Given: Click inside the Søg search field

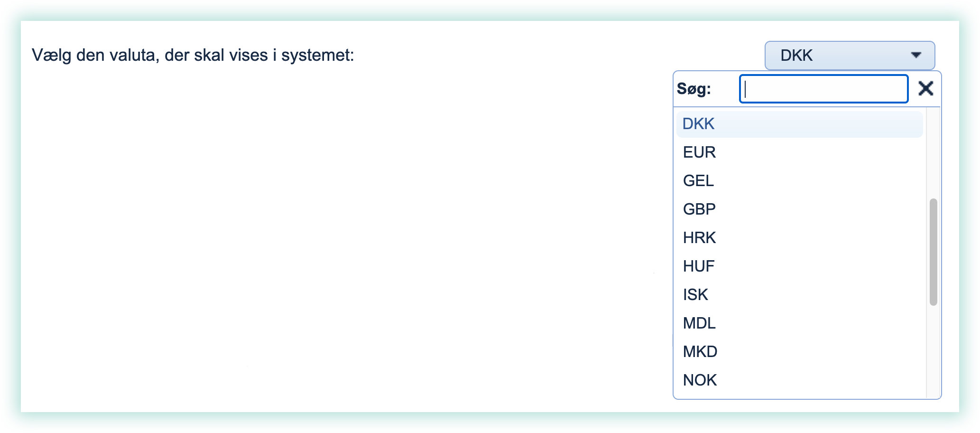Looking at the screenshot, I should click(x=823, y=89).
